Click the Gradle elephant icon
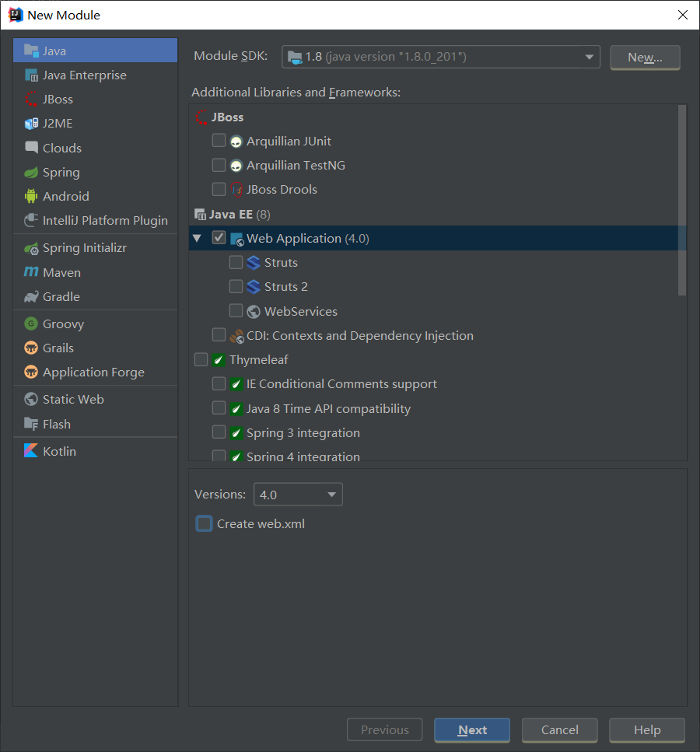The height and width of the screenshot is (752, 700). (x=31, y=296)
